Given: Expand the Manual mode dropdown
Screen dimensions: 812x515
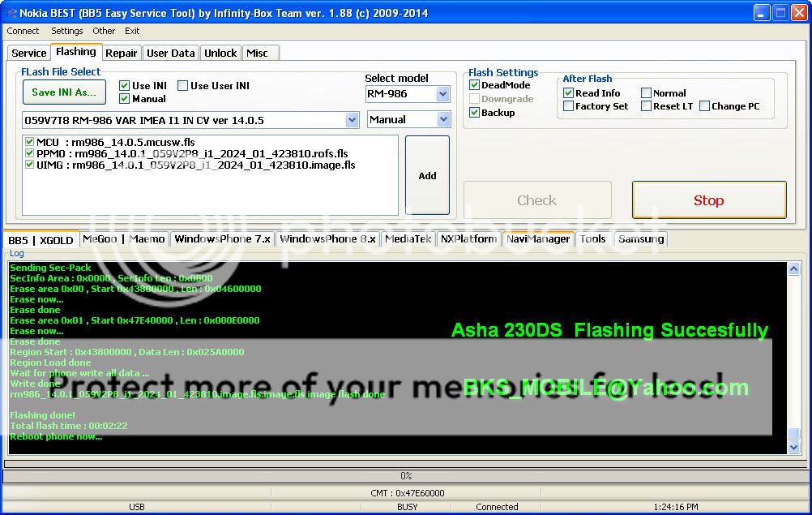Looking at the screenshot, I should tap(443, 120).
